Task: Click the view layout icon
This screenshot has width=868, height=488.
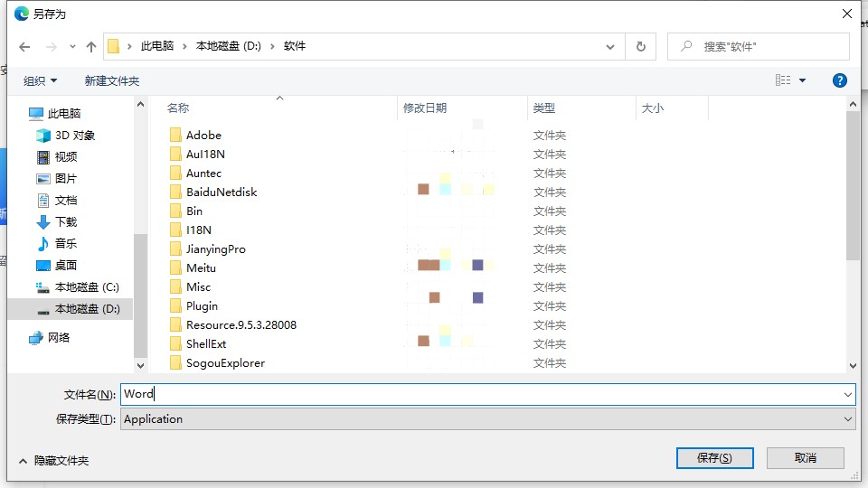Action: pos(783,80)
